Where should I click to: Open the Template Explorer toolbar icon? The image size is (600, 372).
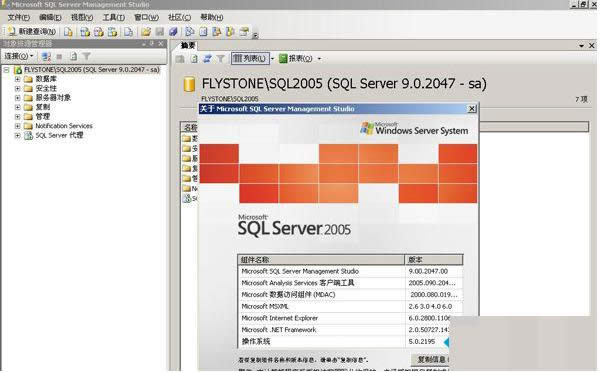[230, 32]
